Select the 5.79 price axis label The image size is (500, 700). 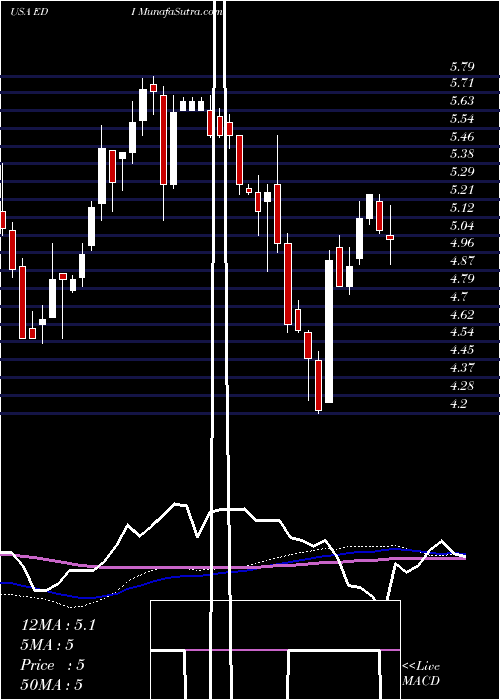coord(462,67)
